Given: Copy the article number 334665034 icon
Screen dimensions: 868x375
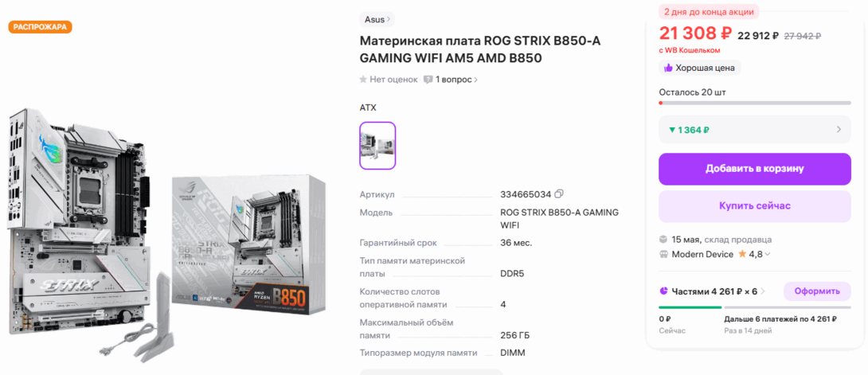Looking at the screenshot, I should (559, 193).
